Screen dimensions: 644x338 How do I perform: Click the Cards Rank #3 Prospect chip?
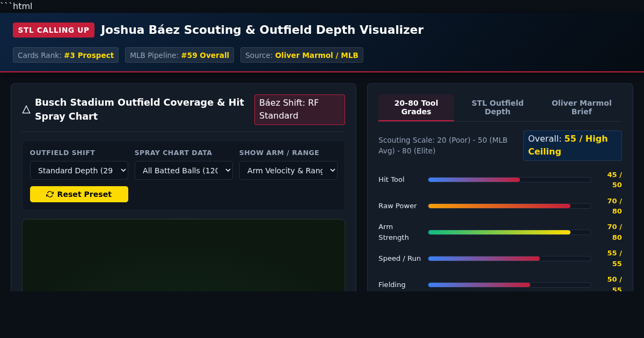(x=65, y=55)
